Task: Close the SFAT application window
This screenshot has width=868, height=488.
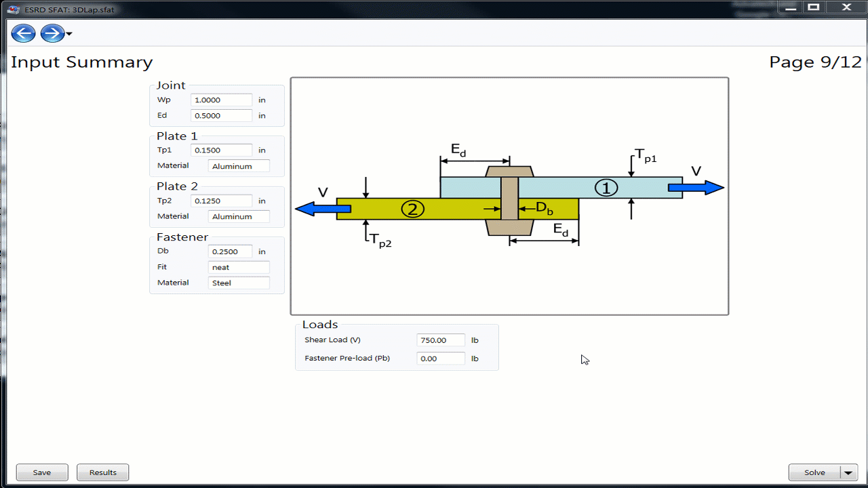Action: [x=846, y=7]
